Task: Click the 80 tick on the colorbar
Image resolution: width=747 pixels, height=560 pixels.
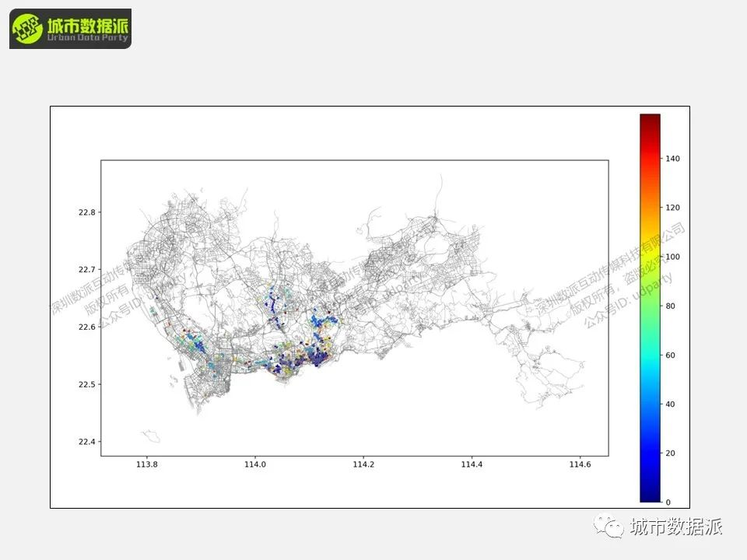Action: pos(670,306)
